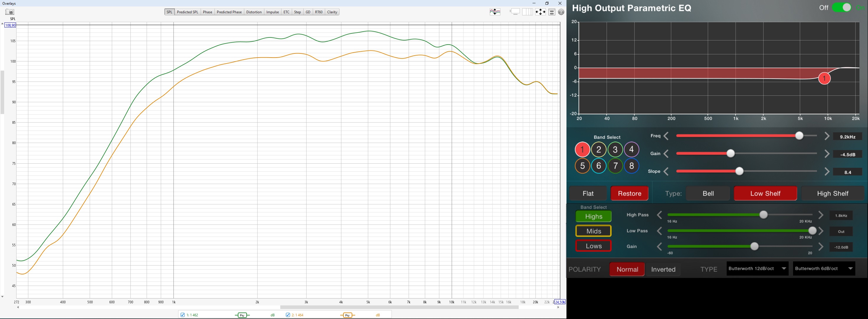This screenshot has height=319, width=868.
Task: Switch to the Distortion tab
Action: pyautogui.click(x=254, y=12)
